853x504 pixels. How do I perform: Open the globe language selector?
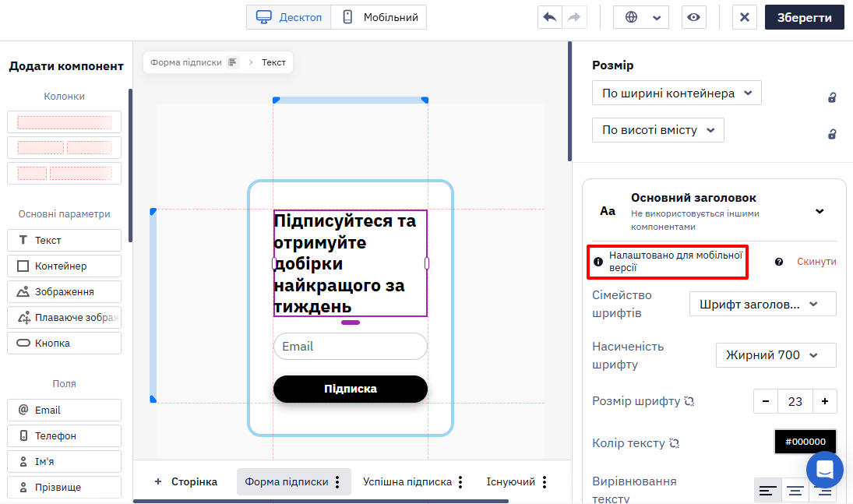point(641,17)
